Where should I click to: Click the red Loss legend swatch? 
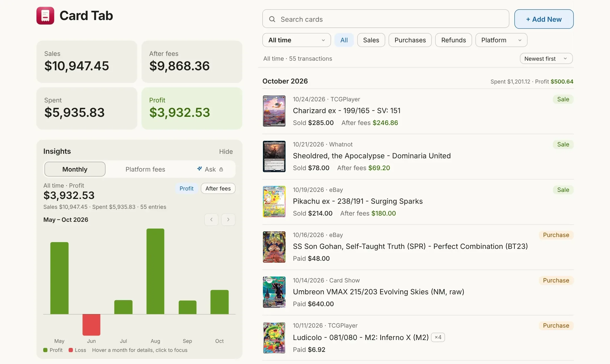click(71, 350)
